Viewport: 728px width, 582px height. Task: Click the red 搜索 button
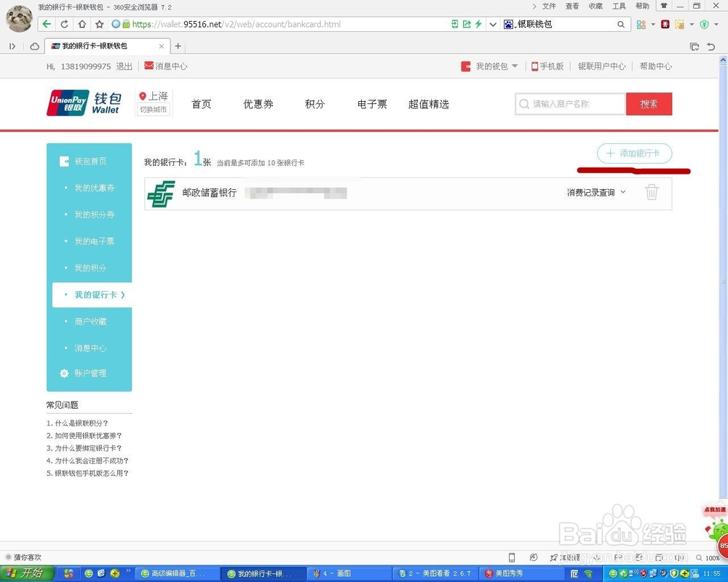[649, 104]
